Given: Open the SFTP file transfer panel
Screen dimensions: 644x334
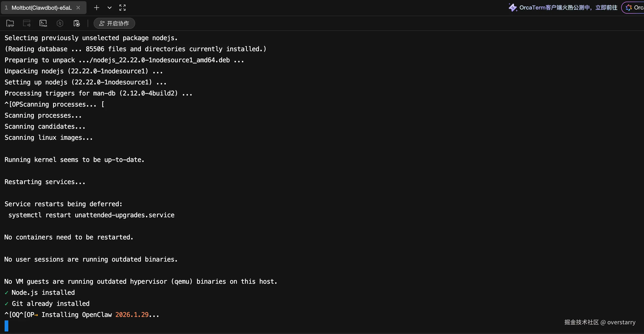Looking at the screenshot, I should 10,23.
